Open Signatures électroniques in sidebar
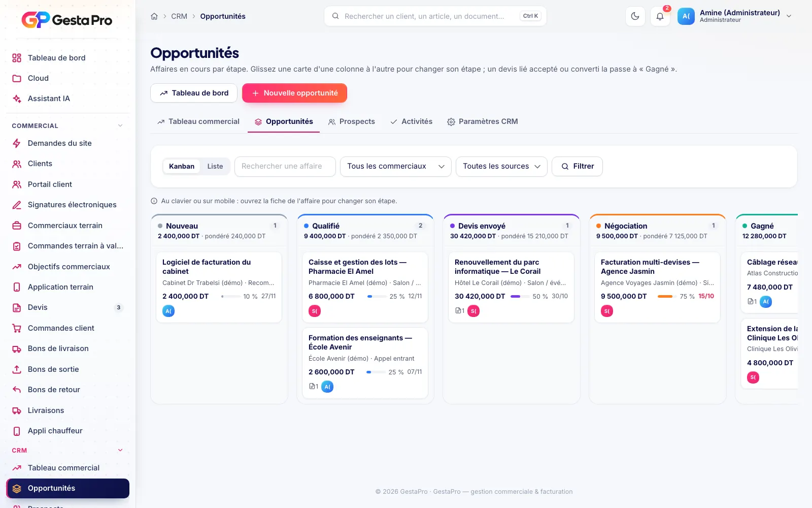The width and height of the screenshot is (812, 508). coord(67,205)
